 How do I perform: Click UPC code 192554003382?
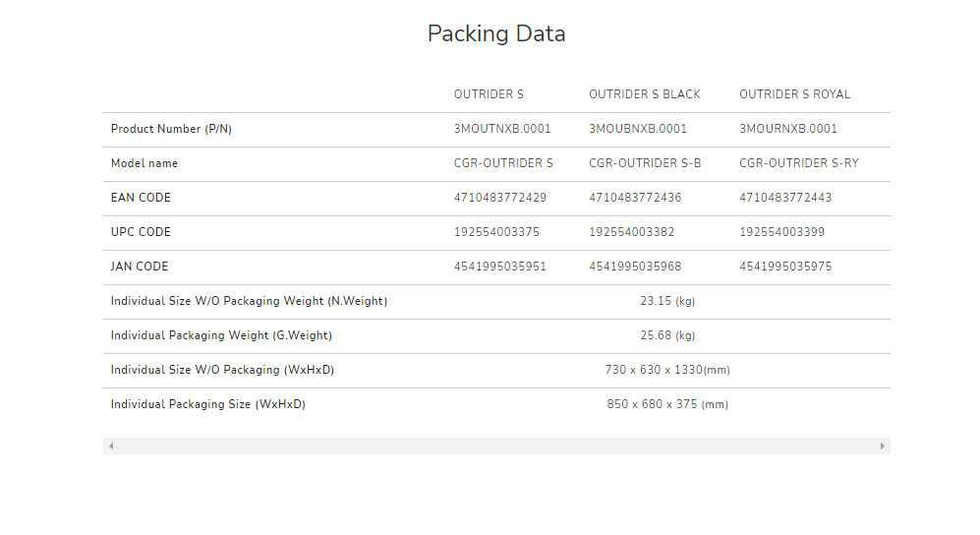tap(632, 232)
